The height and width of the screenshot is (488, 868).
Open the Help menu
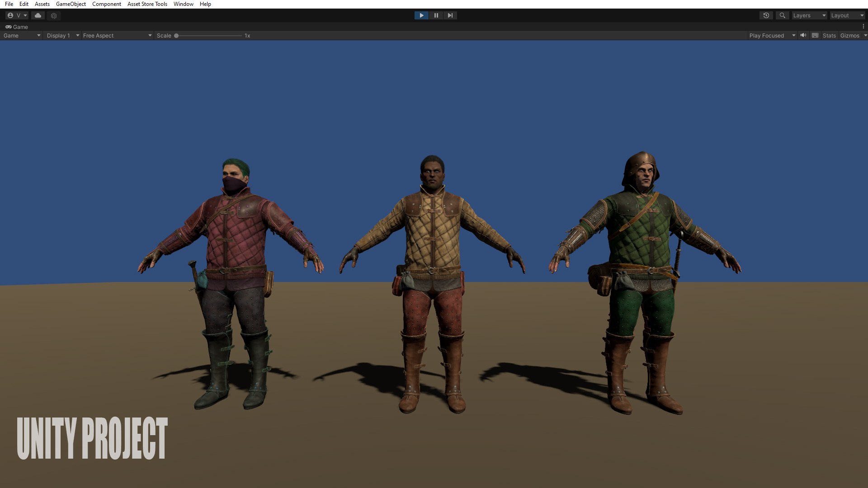[205, 4]
